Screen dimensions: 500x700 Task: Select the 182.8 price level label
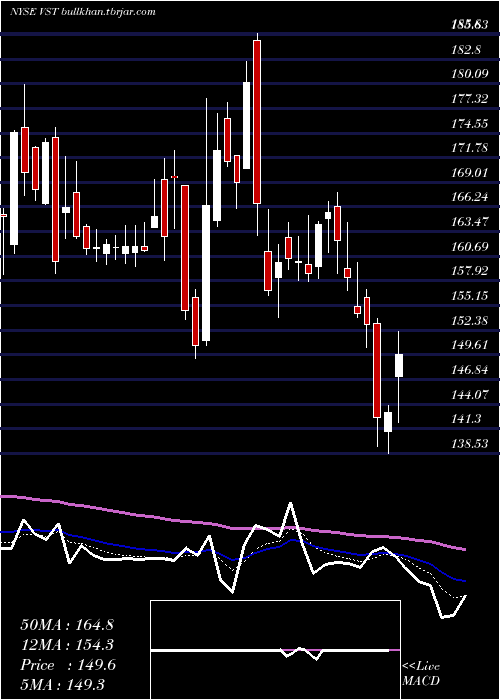(x=466, y=50)
